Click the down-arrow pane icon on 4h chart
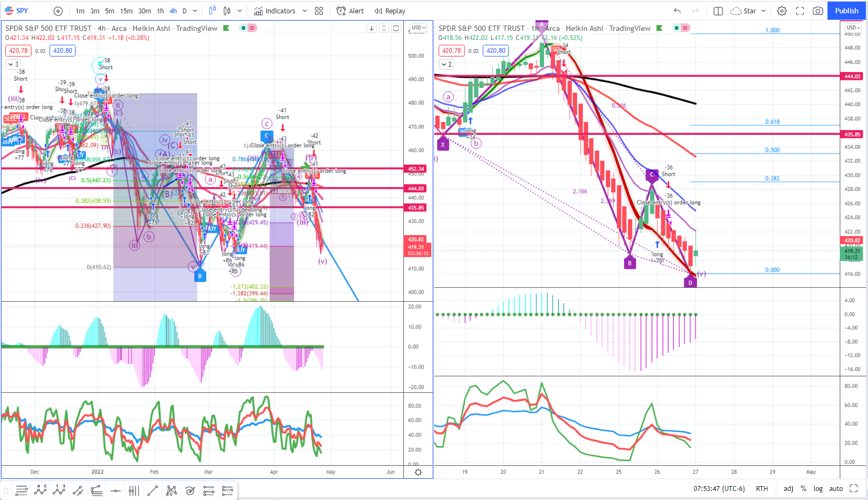Image resolution: width=868 pixels, height=500 pixels. 371,28
